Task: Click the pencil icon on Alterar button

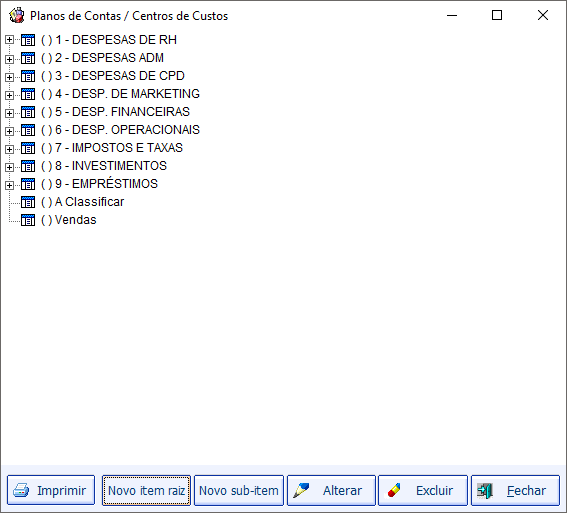Action: [x=301, y=491]
